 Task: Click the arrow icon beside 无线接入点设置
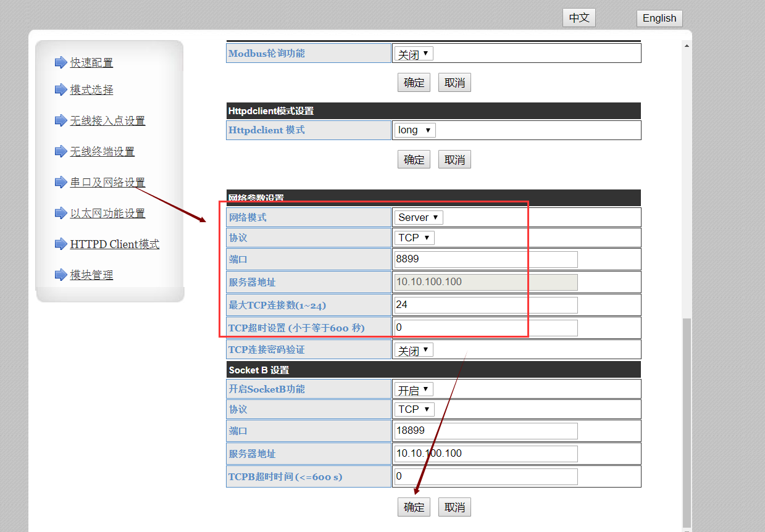tap(61, 121)
